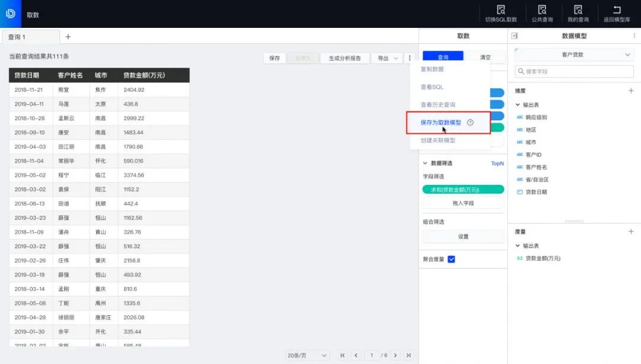
Task: Add a new measure with 度量 plus icon
Action: (x=631, y=232)
